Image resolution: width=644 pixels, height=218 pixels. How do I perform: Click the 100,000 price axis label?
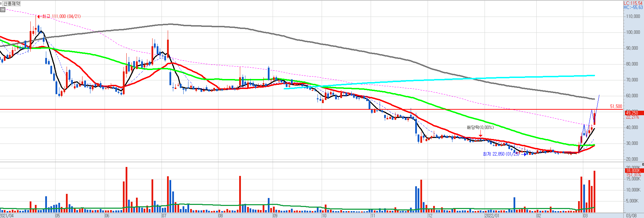633,32
